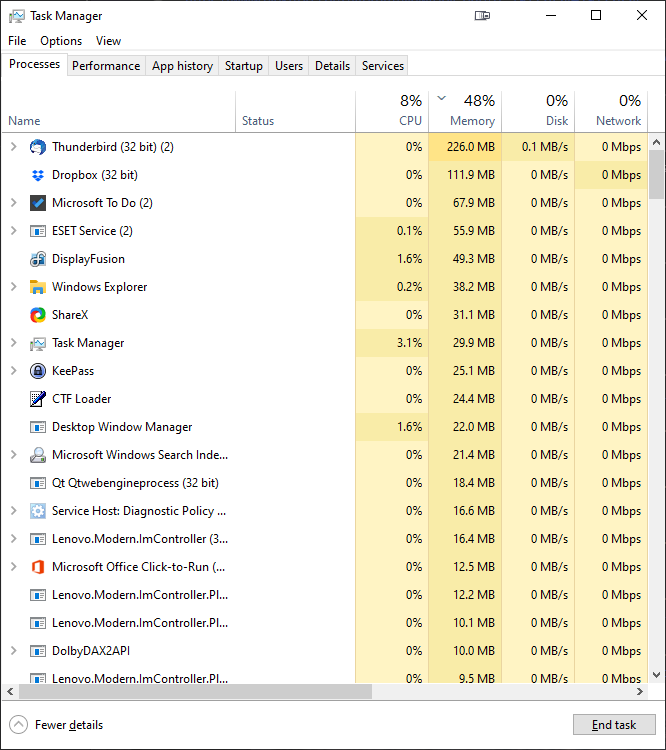
Task: Click the Service Host Diagnostic Policy gear icon
Action: [x=38, y=511]
